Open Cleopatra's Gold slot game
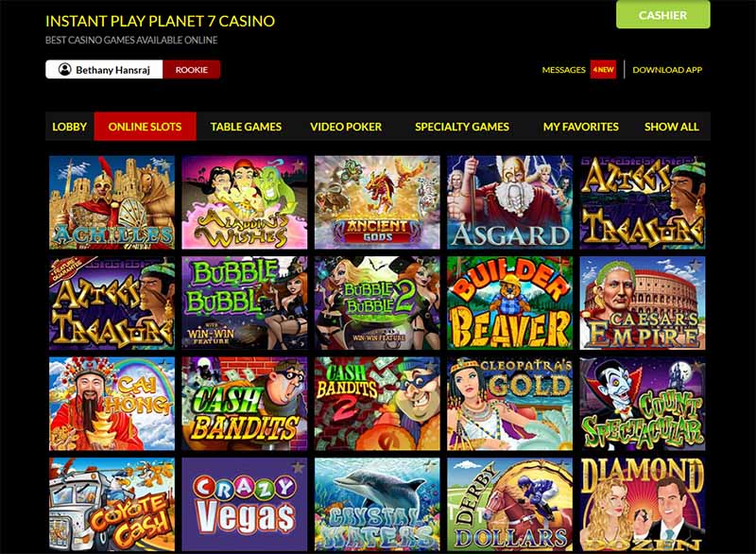Image resolution: width=756 pixels, height=554 pixels. 509,404
